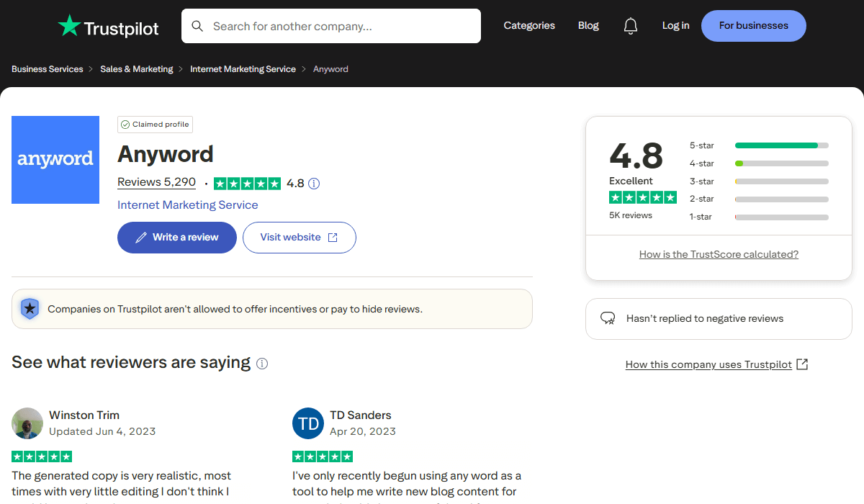Click the search magnifier icon
864x504 pixels.
pyautogui.click(x=197, y=25)
